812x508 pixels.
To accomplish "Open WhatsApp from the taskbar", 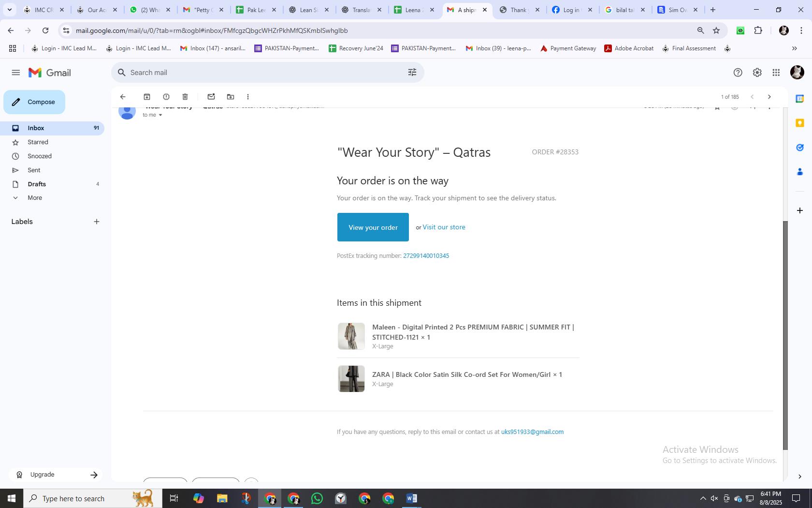I will click(x=317, y=498).
